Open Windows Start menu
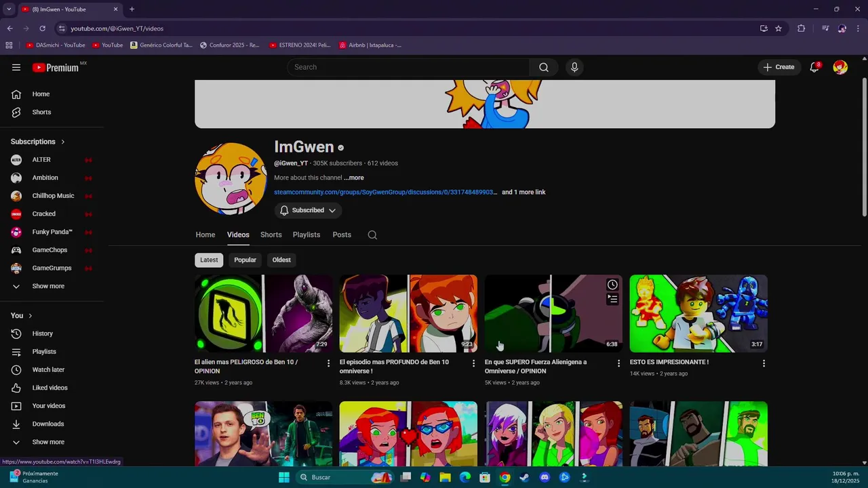The width and height of the screenshot is (868, 488). coord(284,477)
